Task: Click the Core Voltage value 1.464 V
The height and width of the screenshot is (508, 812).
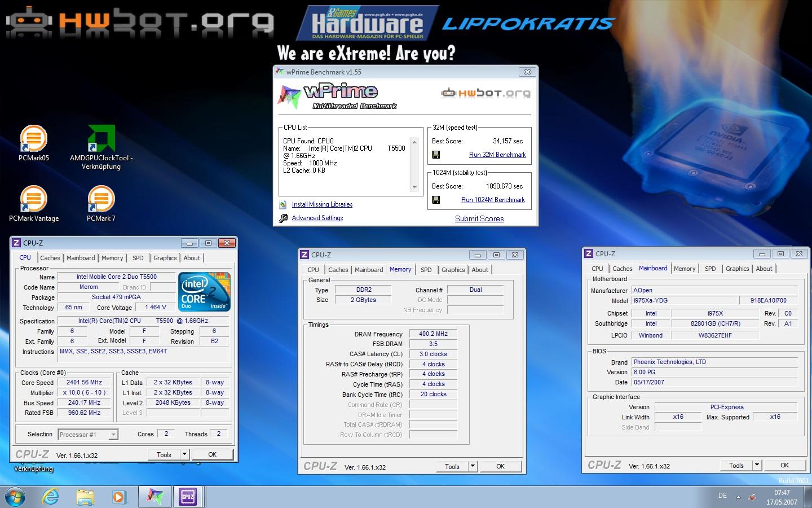Action: (x=156, y=308)
